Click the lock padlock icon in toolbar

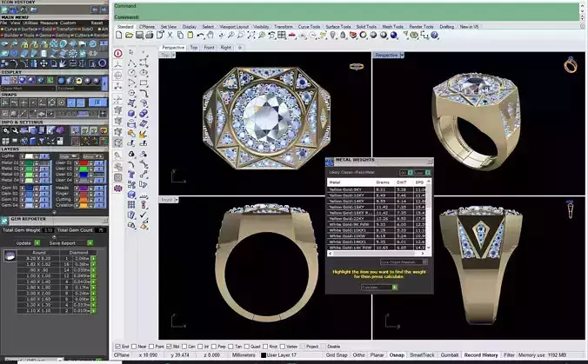pos(343,36)
